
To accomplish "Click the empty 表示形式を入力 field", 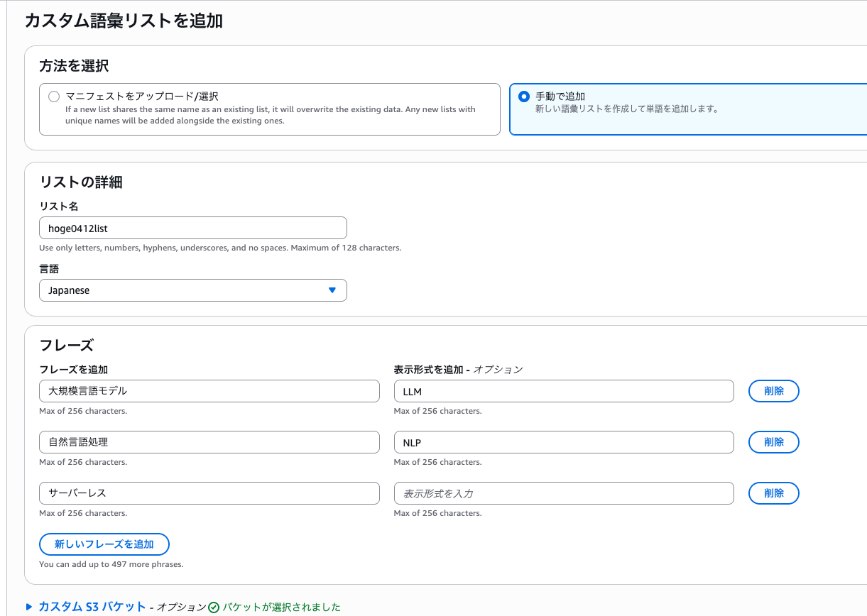I will click(x=563, y=493).
